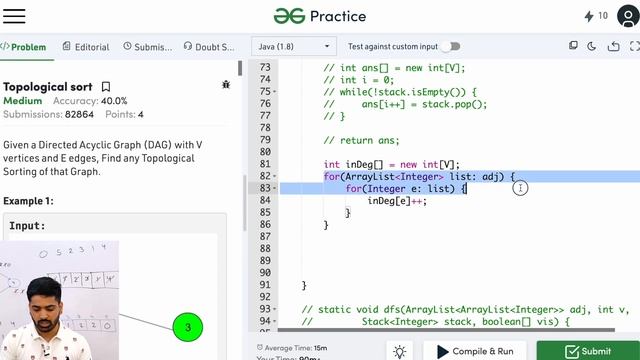Click the 'Average Time: 15m' text
The image size is (640, 360).
[x=292, y=348]
